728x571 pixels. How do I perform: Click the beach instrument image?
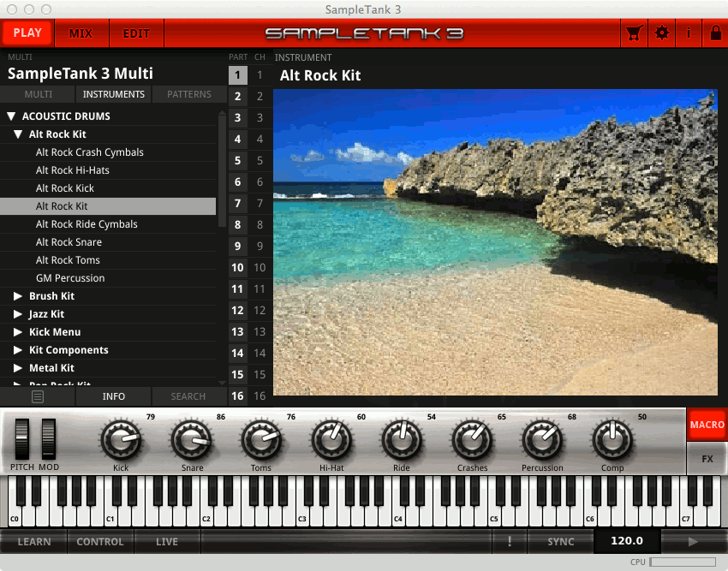(495, 242)
